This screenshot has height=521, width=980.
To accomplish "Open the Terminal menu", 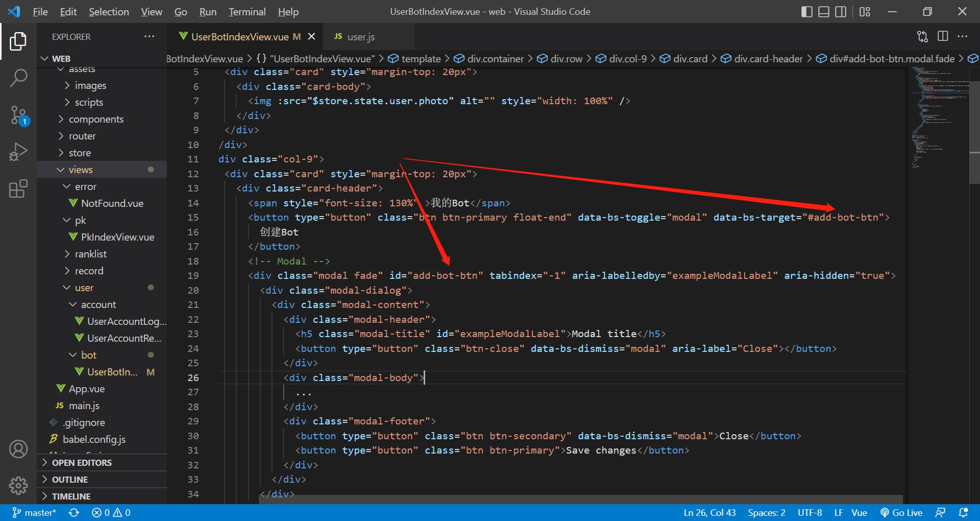I will click(x=247, y=12).
